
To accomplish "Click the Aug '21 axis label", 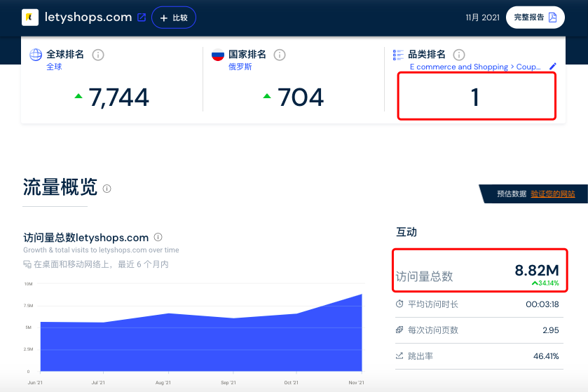I will click(x=163, y=383).
